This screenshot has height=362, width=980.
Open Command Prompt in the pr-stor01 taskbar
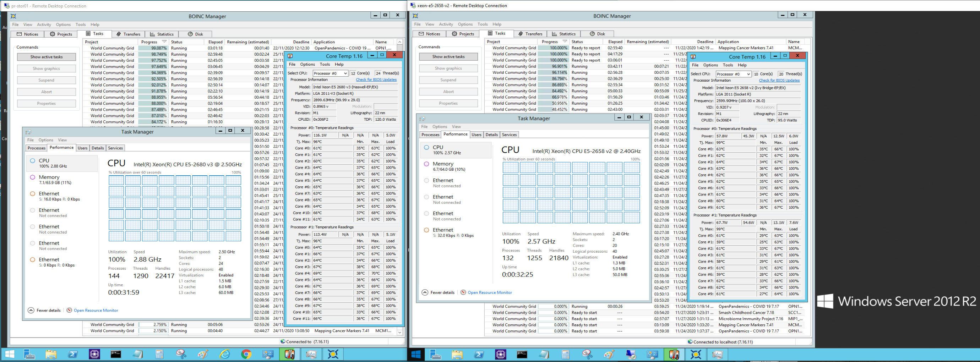click(x=116, y=355)
